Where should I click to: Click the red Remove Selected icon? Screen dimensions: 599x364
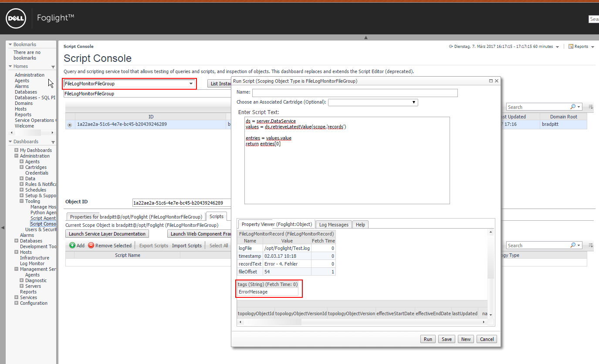coord(91,246)
